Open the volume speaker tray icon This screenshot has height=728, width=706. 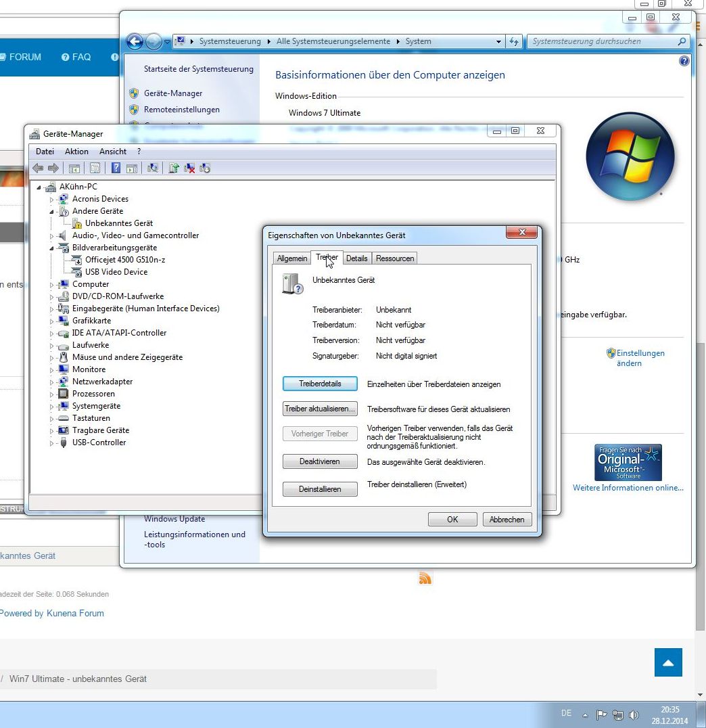coord(634,715)
